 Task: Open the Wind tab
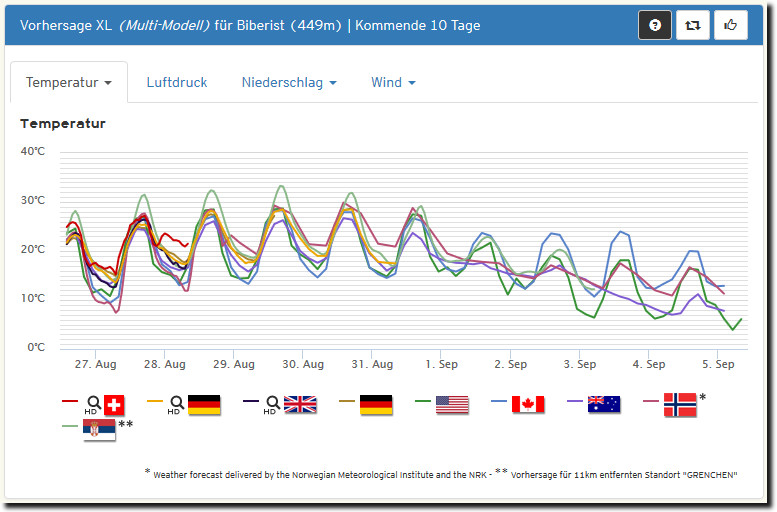coord(393,82)
